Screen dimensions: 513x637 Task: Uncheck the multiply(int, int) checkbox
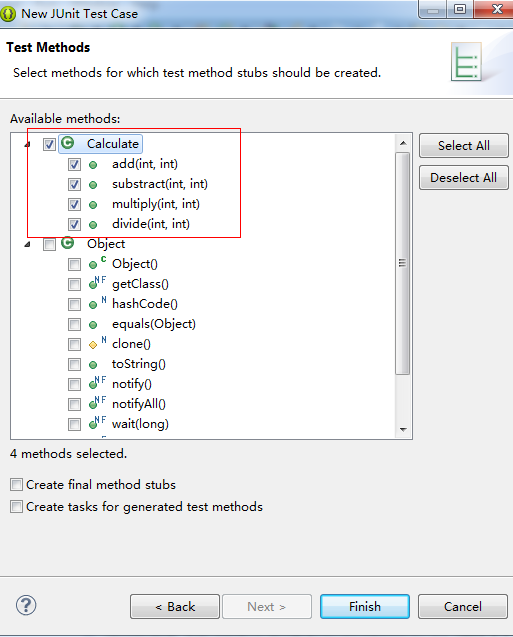tap(74, 204)
